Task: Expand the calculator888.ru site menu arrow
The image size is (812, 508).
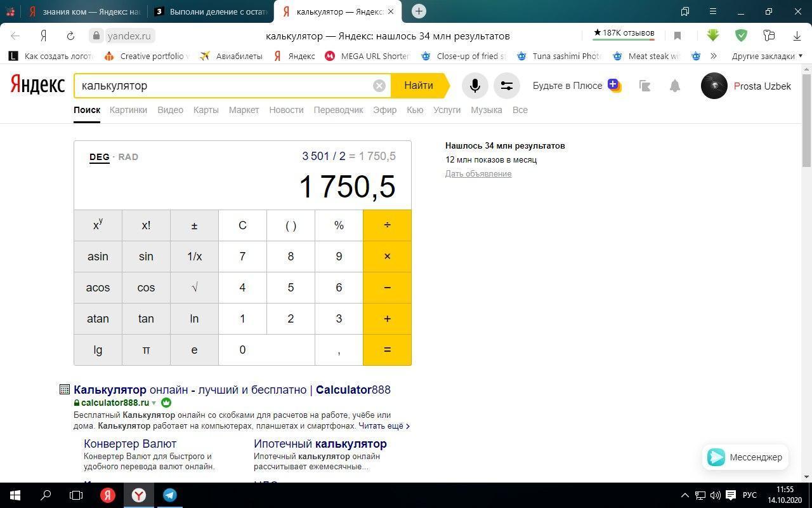Action: [x=154, y=403]
